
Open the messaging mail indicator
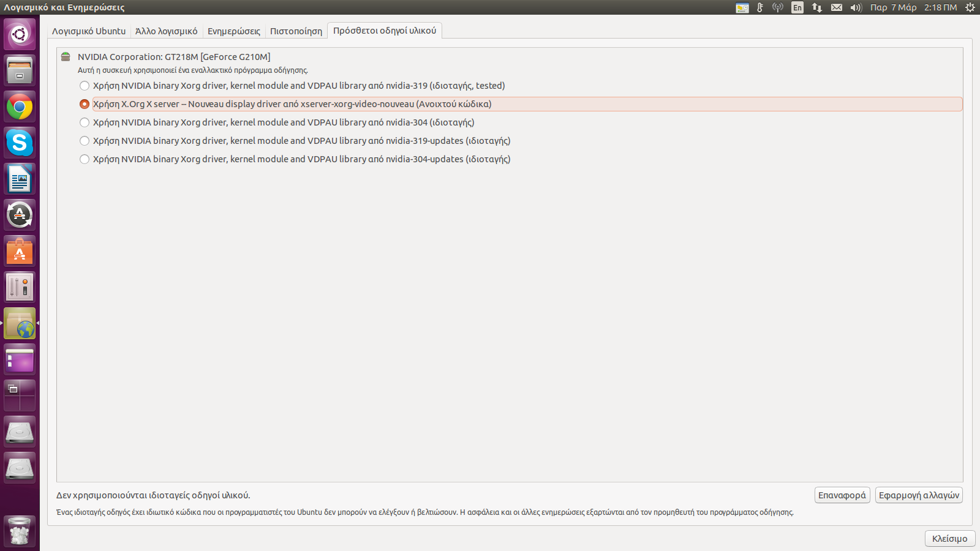pos(837,7)
